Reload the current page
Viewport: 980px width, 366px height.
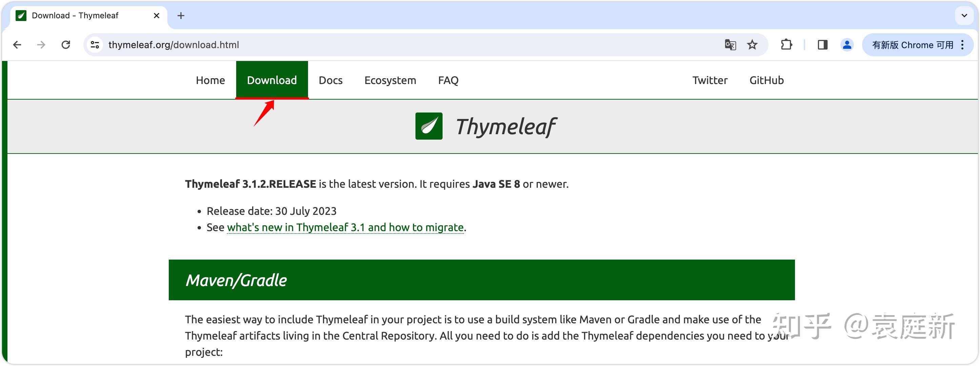pyautogui.click(x=66, y=44)
